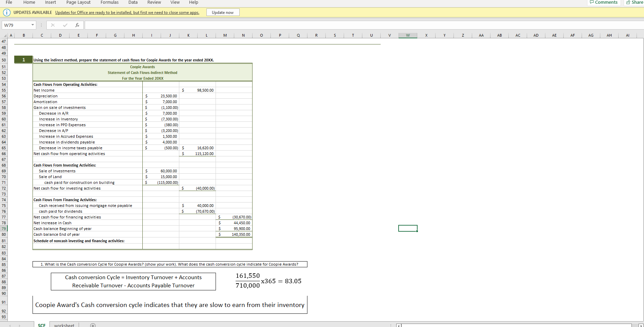This screenshot has height=327, width=644.
Task: Select Cash received from issuing mortgage note cell
Action: (x=87, y=206)
